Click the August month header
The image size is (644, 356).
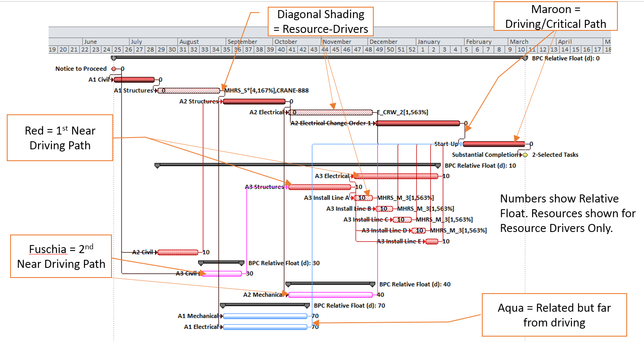pos(202,42)
